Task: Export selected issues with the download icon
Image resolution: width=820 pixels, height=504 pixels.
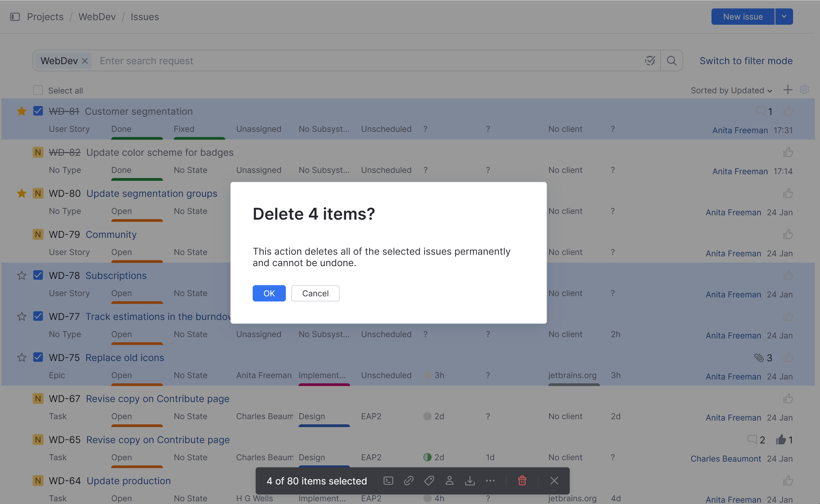Action: (x=470, y=481)
